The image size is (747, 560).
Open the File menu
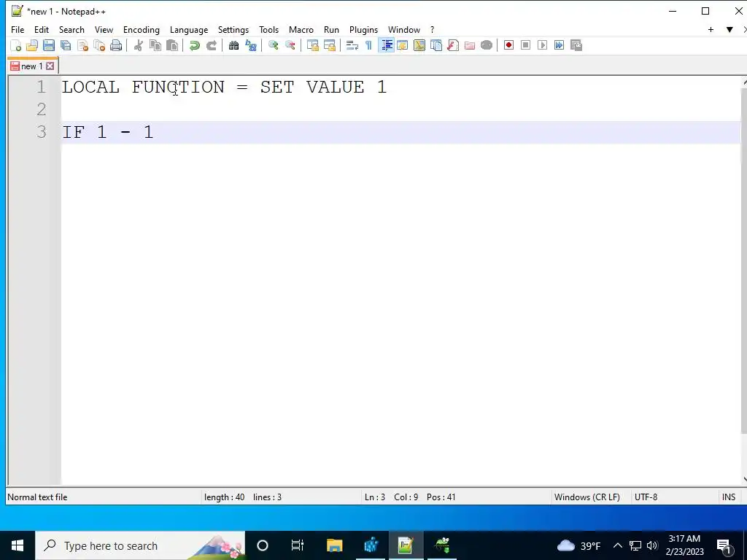(18, 29)
